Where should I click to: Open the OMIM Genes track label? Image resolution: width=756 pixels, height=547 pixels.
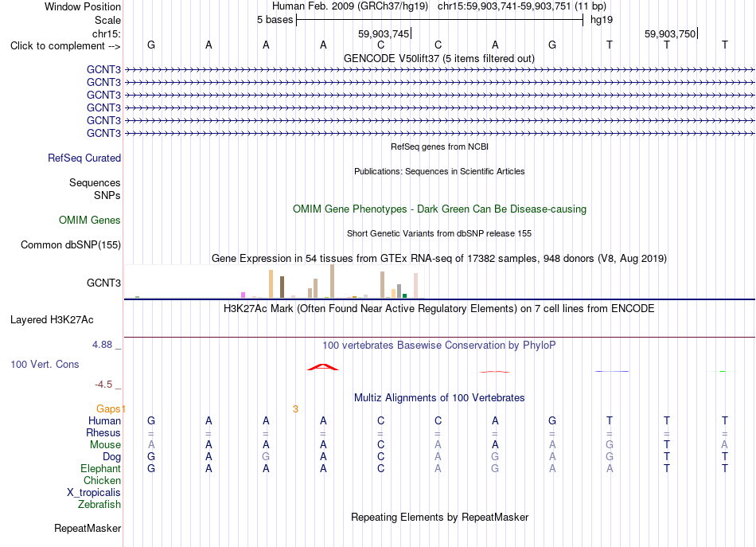90,220
